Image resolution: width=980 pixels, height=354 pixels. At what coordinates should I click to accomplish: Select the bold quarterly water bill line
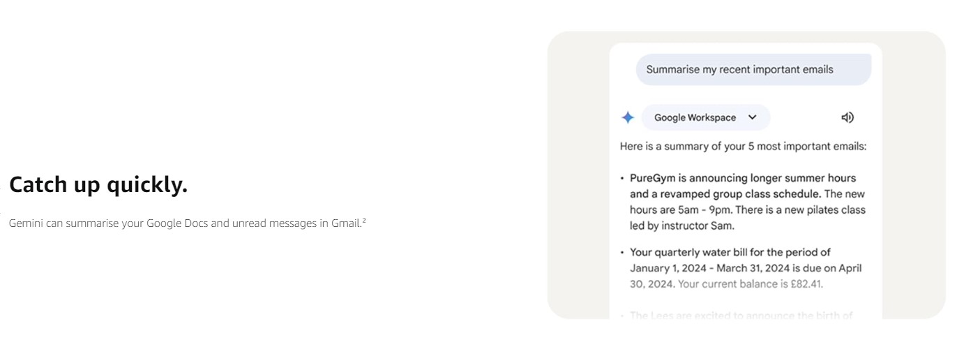[x=730, y=252]
